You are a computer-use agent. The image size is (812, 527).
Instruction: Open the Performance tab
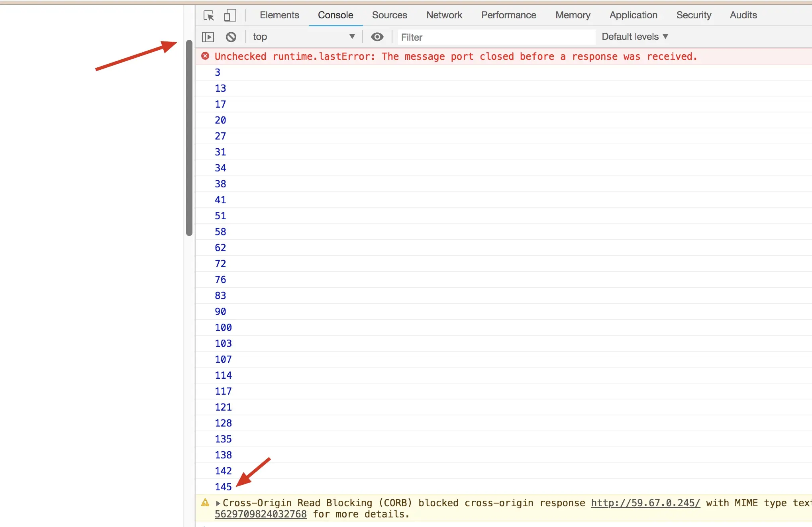click(x=508, y=15)
